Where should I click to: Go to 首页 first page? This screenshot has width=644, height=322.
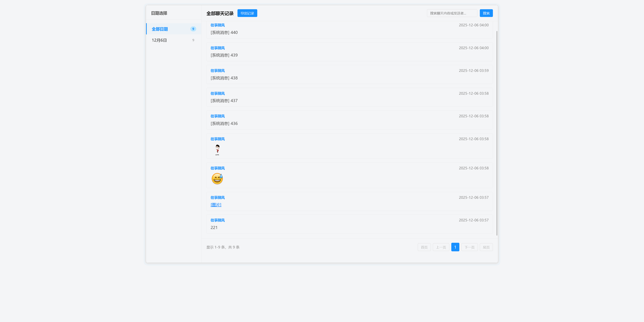pyautogui.click(x=424, y=247)
